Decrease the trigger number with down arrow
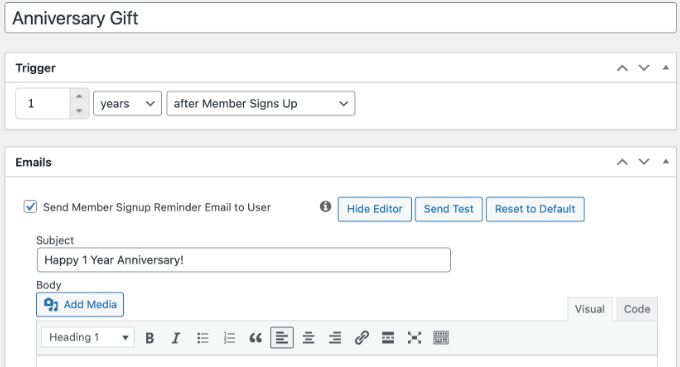The width and height of the screenshot is (680, 367). [x=79, y=111]
